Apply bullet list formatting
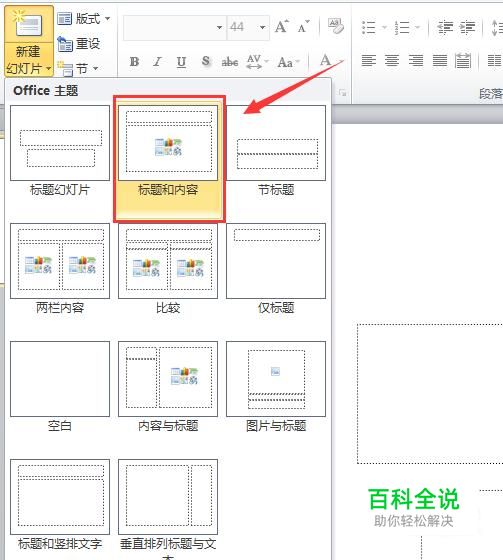503x560 pixels. tap(369, 28)
